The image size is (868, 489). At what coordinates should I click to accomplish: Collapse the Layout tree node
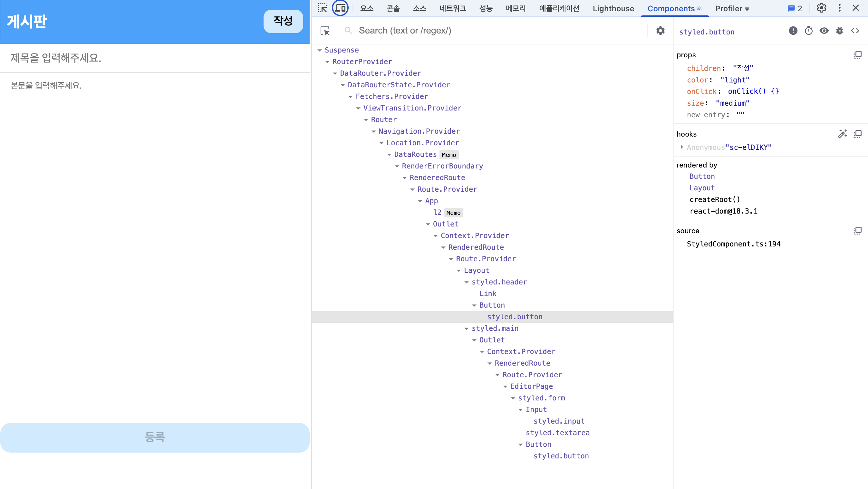459,271
